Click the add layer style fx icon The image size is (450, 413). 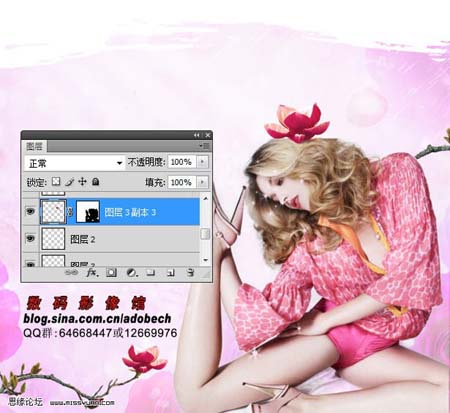point(92,273)
